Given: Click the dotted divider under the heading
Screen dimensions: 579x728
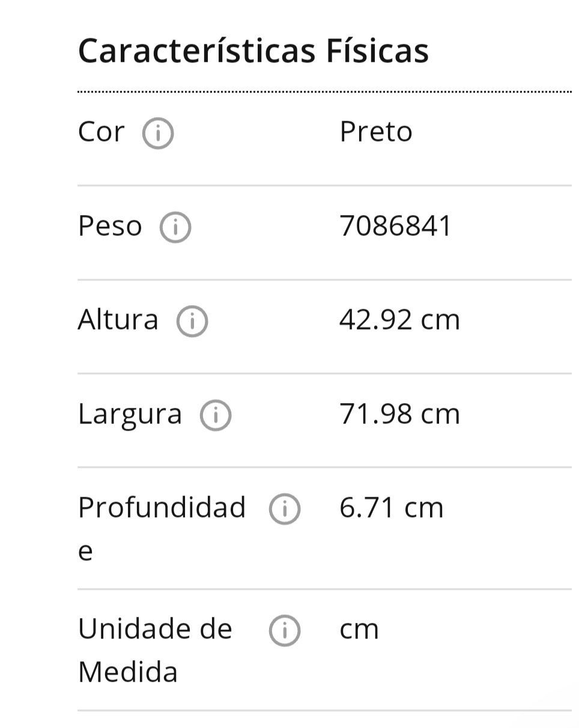Looking at the screenshot, I should coord(325,92).
